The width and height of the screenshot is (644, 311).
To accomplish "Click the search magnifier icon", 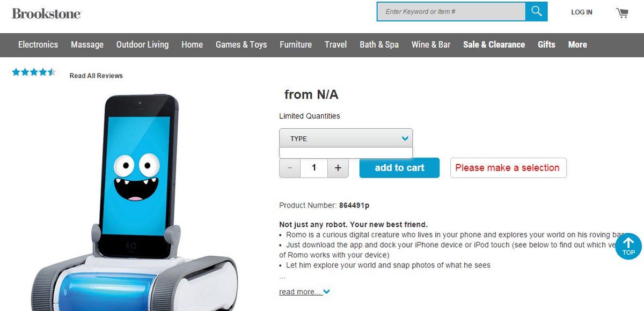I will tap(536, 11).
